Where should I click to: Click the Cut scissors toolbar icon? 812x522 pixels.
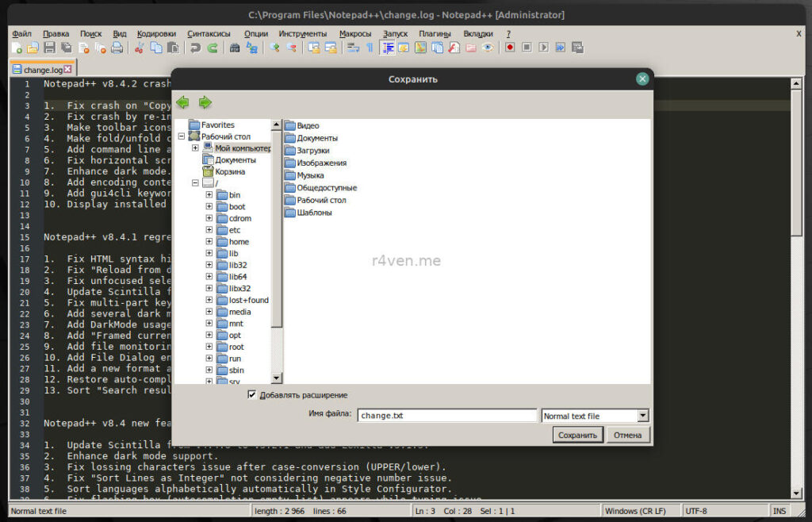coord(139,48)
